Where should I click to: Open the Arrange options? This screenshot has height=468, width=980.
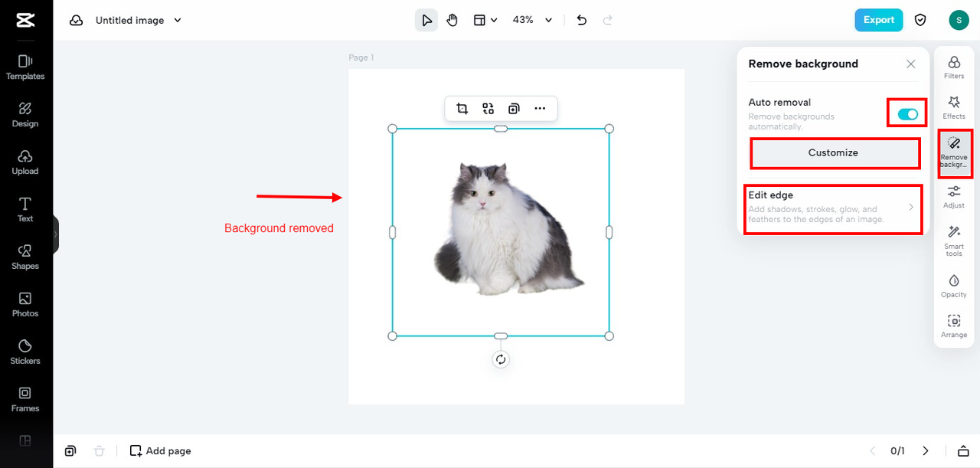point(954,326)
